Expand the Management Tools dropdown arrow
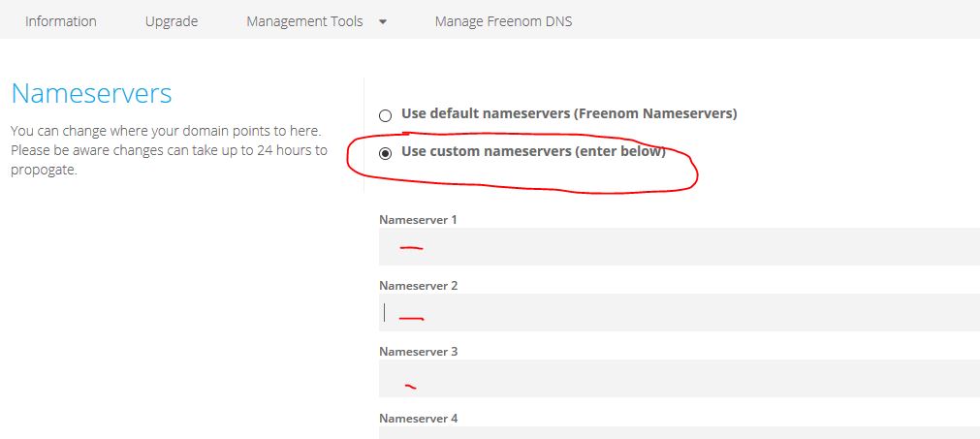980x439 pixels. coord(383,21)
